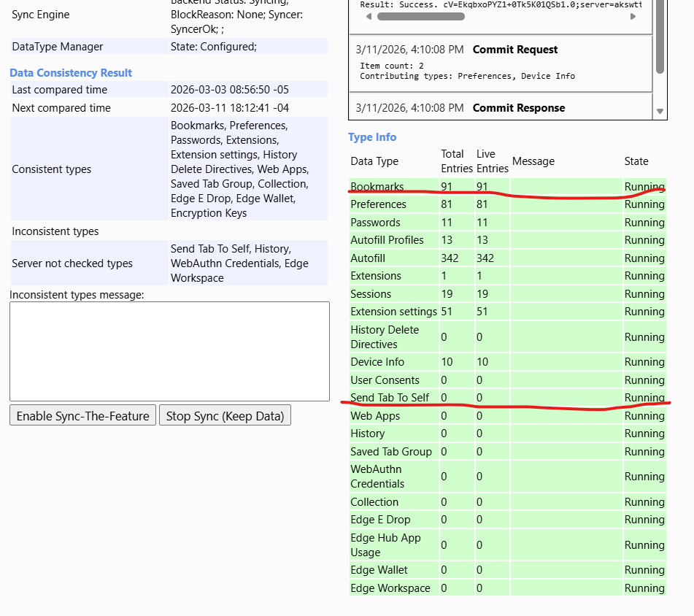Select the Extension settings row label
Image resolution: width=694 pixels, height=616 pixels.
(393, 312)
